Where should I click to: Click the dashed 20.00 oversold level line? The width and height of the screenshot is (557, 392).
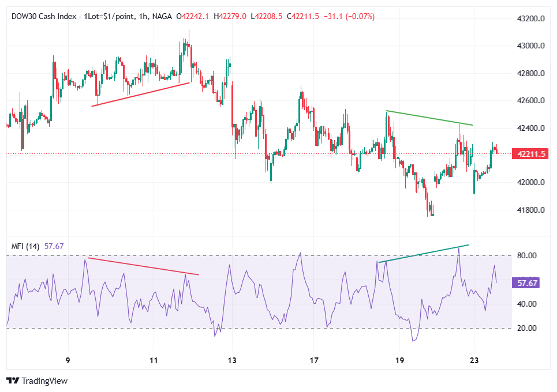(289, 328)
